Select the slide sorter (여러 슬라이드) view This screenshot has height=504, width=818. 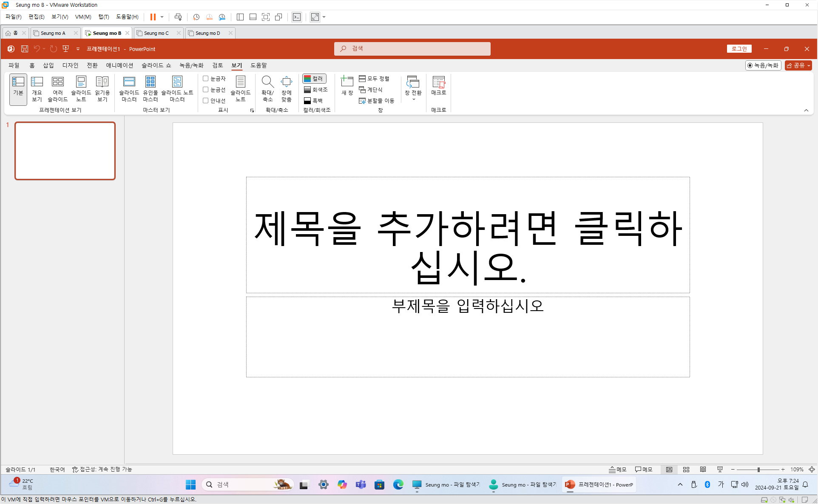click(58, 89)
